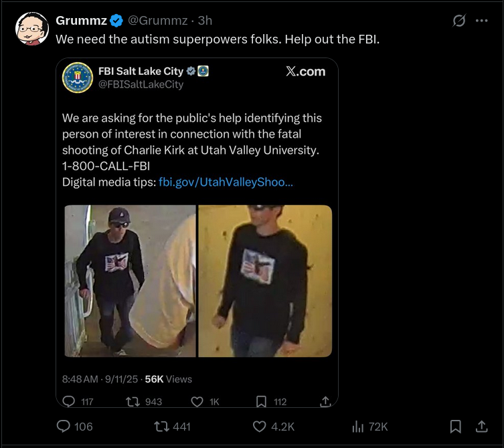Open the left surveillance photo
Screen dimensions: 504x448
[130, 281]
